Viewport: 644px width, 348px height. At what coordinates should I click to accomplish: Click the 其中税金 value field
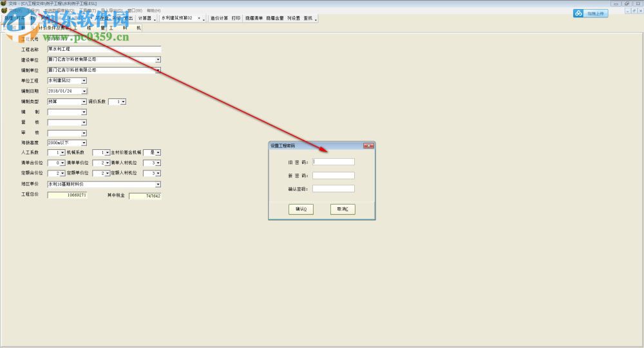tap(145, 196)
